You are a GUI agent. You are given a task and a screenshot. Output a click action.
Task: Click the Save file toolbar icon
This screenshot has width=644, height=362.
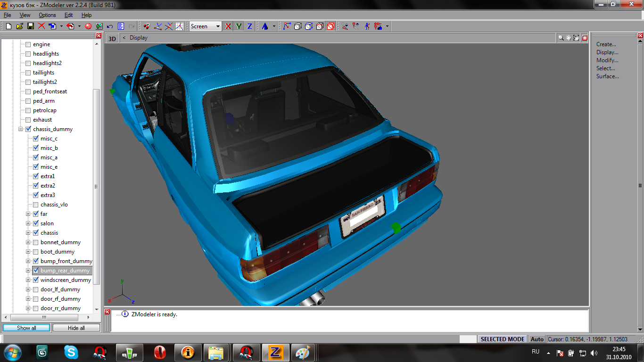coord(30,26)
